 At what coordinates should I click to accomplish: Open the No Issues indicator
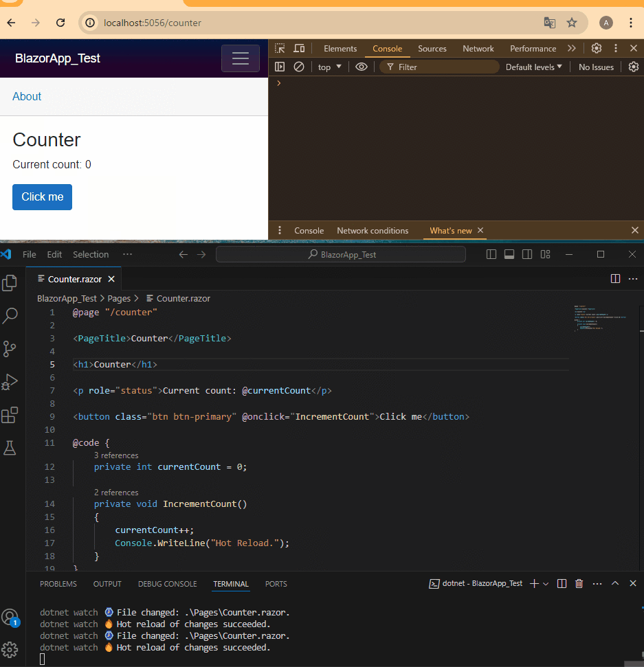click(596, 67)
